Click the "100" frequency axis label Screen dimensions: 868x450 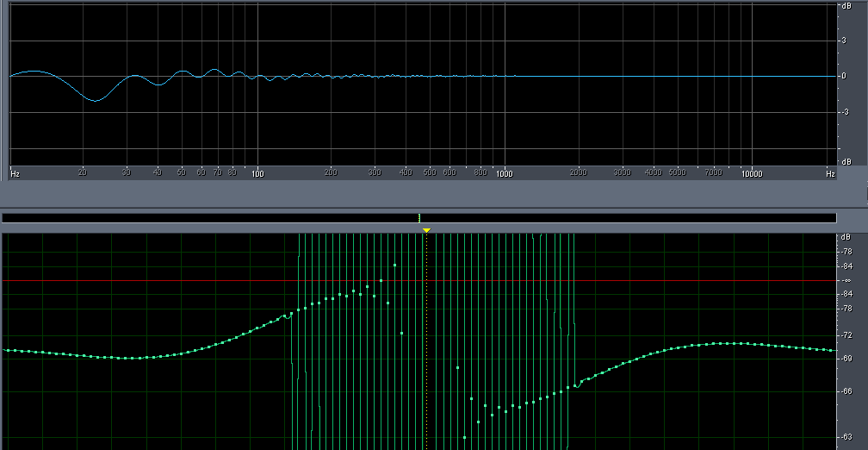(257, 173)
